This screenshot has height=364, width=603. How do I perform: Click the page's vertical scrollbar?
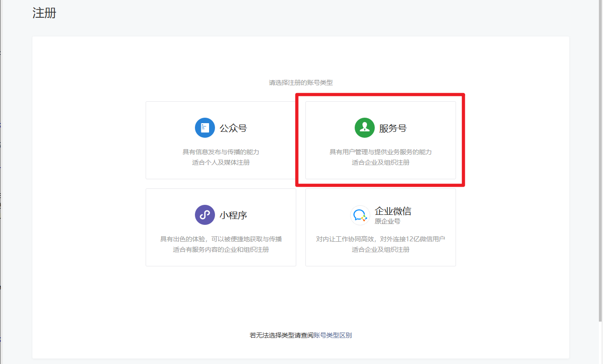point(600,160)
